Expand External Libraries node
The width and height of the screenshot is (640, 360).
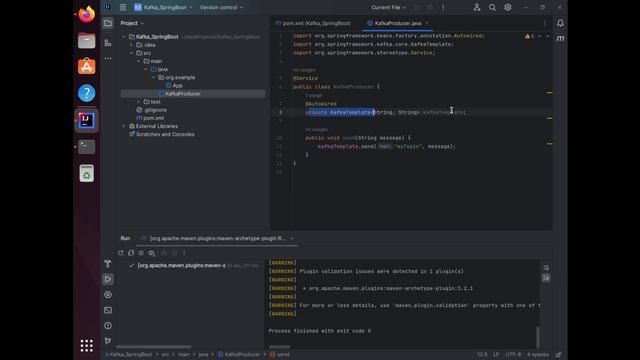[124, 126]
